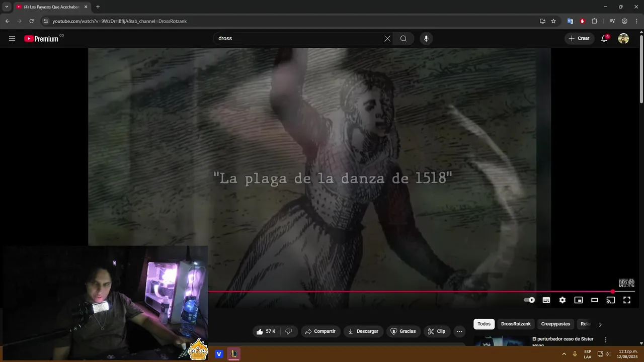Screen dimensions: 644x362
Task: Open the Chrome profile button
Action: point(624,21)
